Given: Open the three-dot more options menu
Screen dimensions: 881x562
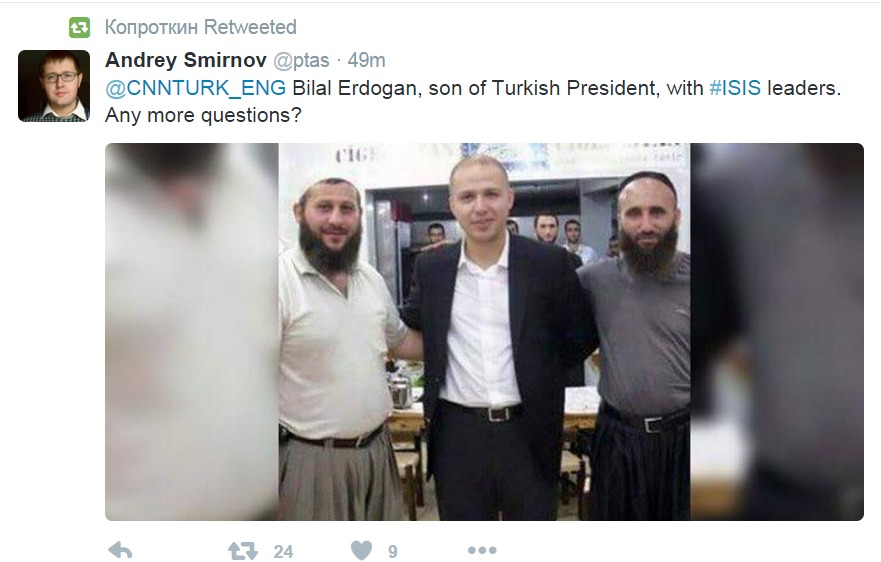Looking at the screenshot, I should point(482,550).
